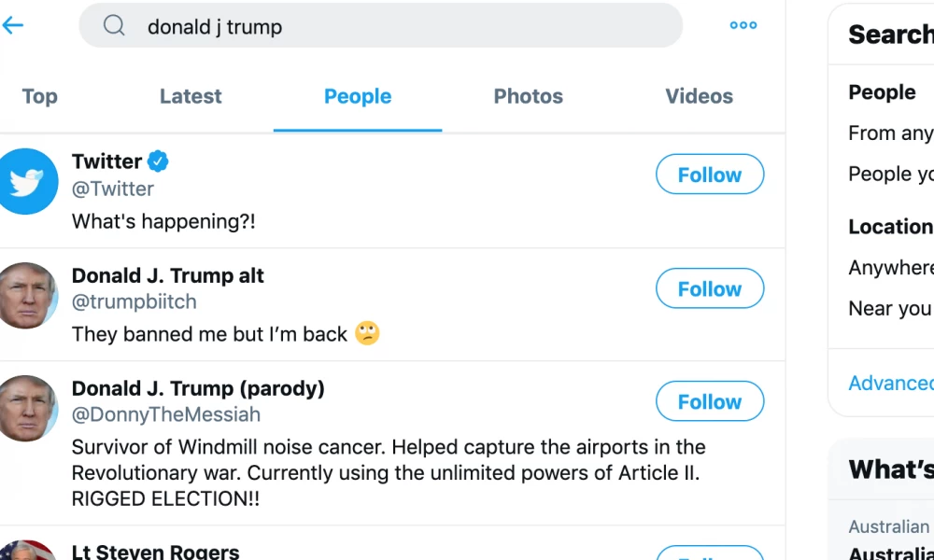Open Donald J. Trump alt profile picture
Image resolution: width=934 pixels, height=560 pixels.
(x=27, y=295)
